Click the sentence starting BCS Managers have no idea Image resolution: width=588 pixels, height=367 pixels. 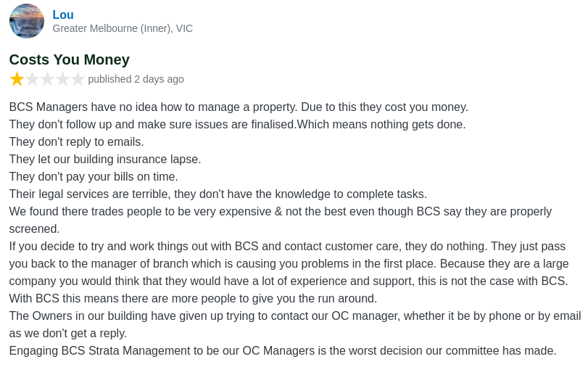coord(239,107)
